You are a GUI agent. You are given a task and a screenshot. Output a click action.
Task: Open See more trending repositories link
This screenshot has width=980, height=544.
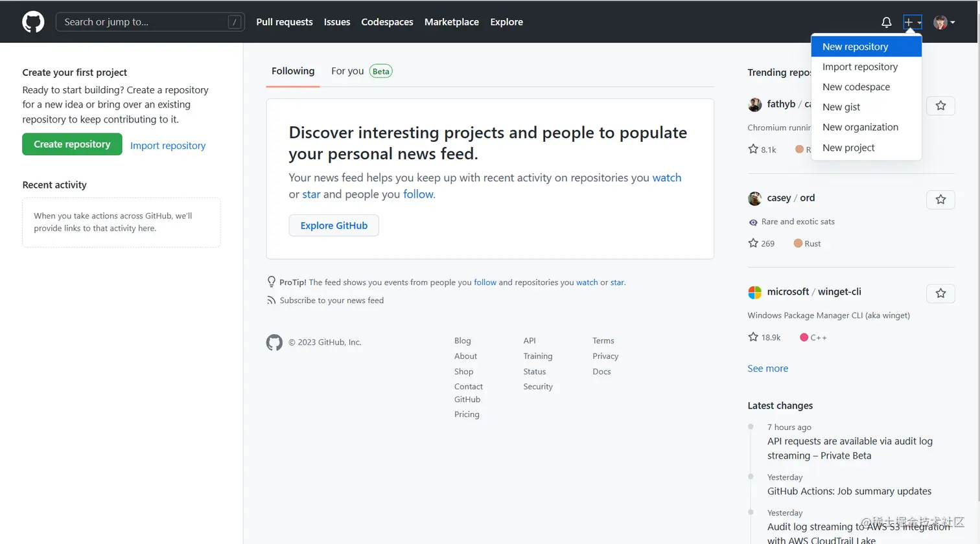(x=767, y=368)
